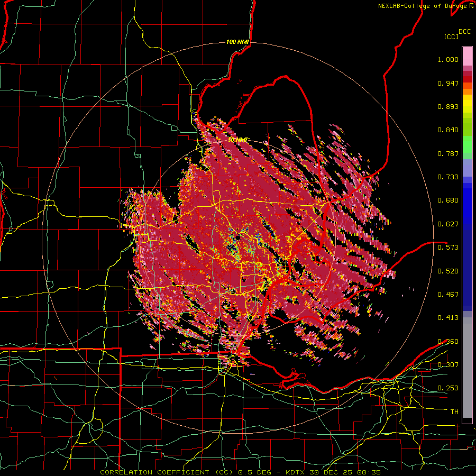
Task: Click the 0.5 DEG elevation text
Action: pos(256,472)
